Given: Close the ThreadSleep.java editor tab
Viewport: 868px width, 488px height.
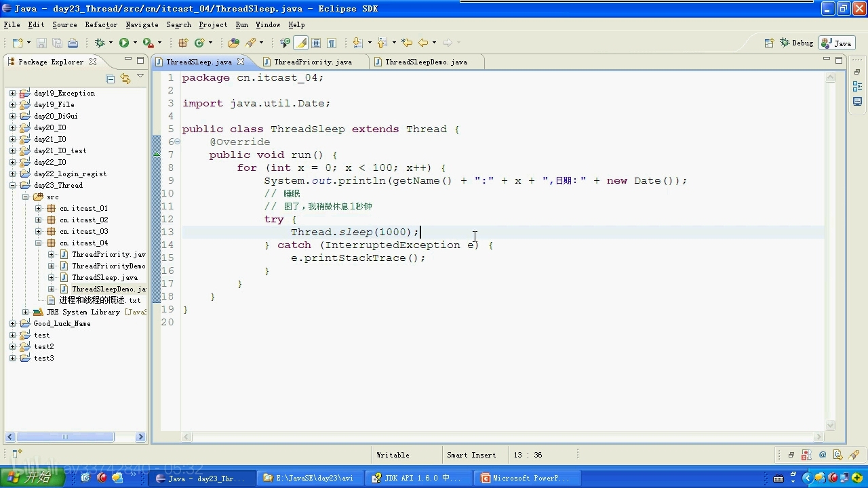Looking at the screenshot, I should pos(241,62).
